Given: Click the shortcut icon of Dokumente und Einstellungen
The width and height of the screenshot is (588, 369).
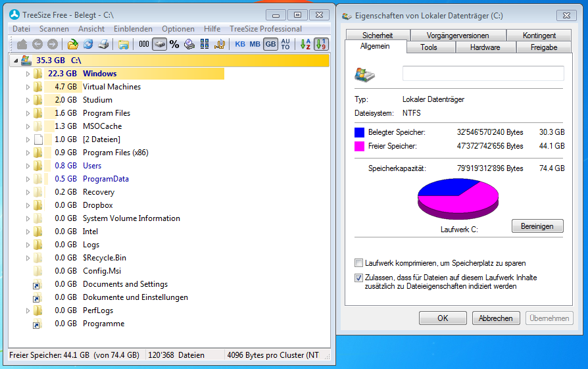Looking at the screenshot, I should pyautogui.click(x=36, y=298).
